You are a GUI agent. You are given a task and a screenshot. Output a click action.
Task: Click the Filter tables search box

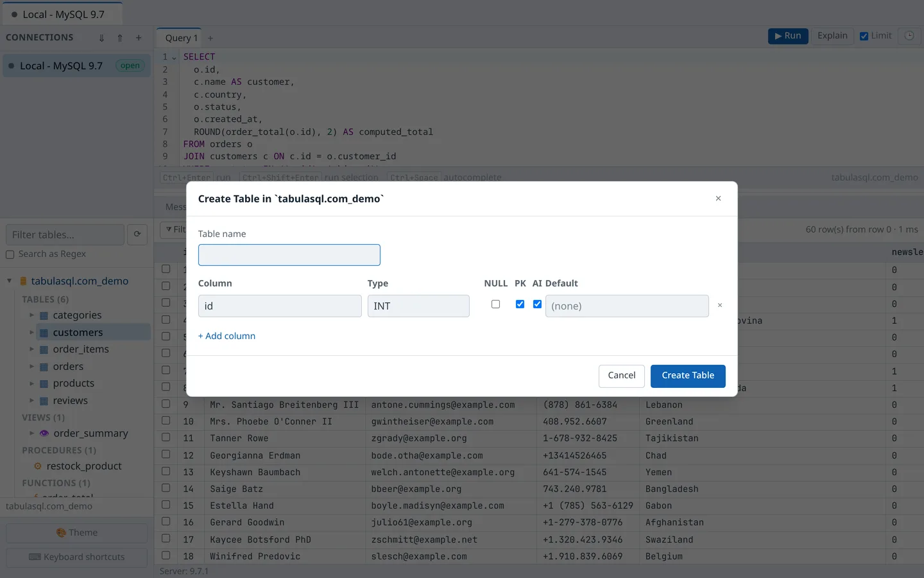coord(65,234)
